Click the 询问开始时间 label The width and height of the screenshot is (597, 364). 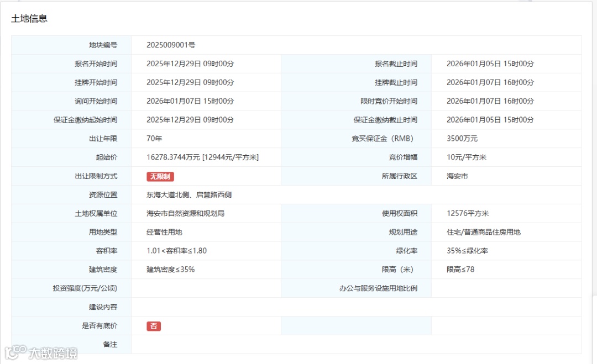coord(96,101)
